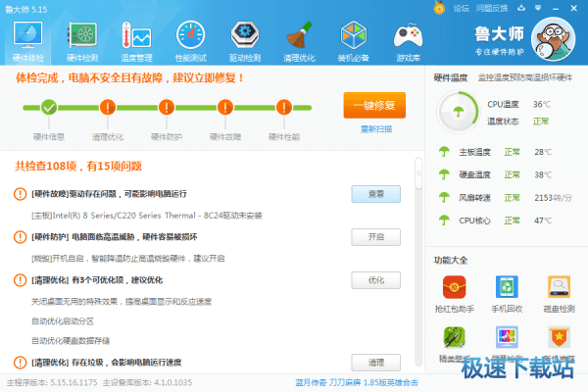Image resolution: width=588 pixels, height=392 pixels.
Task: Click 关闭桌面无用的特殊效果 item
Action: pyautogui.click(x=122, y=302)
